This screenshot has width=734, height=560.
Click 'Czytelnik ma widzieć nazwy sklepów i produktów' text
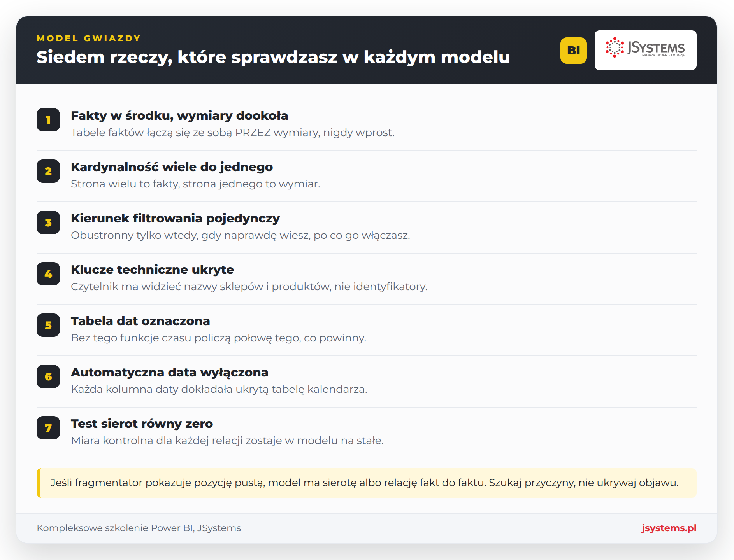201,287
